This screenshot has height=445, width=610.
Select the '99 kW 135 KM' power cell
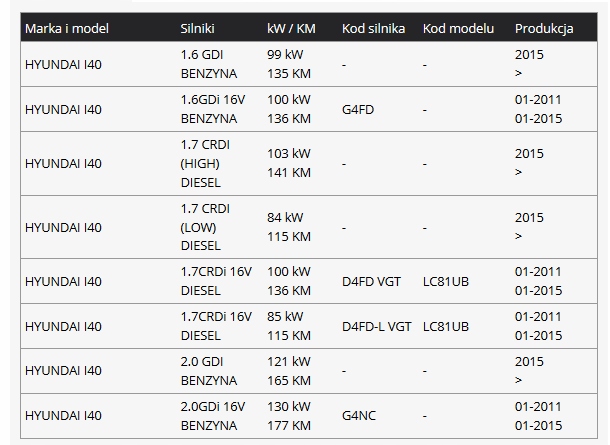(289, 64)
